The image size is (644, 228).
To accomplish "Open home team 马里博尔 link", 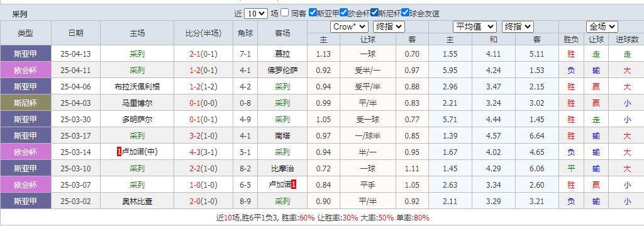I will (137, 103).
